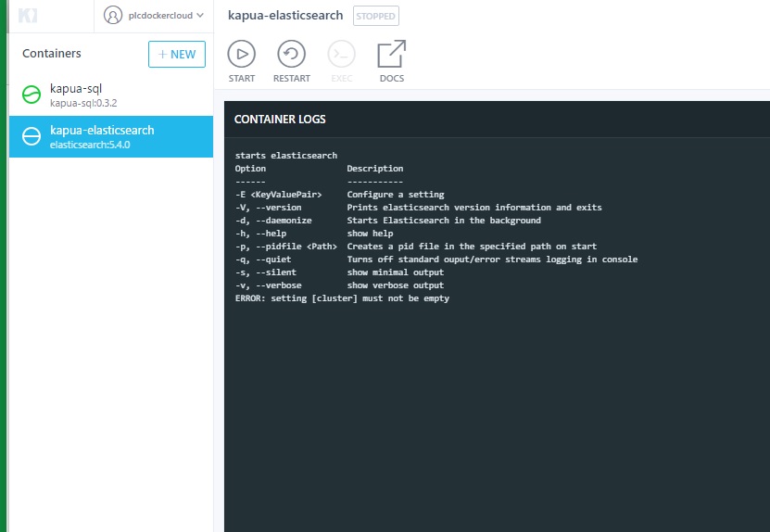
Task: Click the '-s, --silent' log line
Action: tap(339, 272)
